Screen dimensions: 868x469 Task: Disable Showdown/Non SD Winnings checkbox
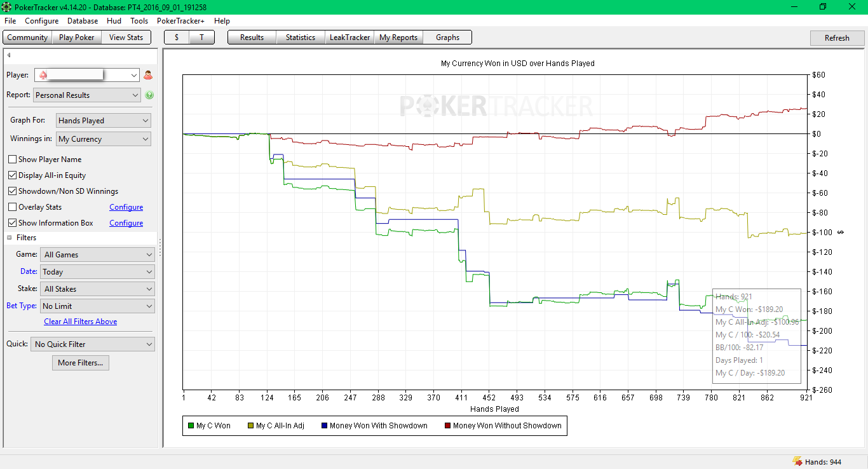pyautogui.click(x=13, y=191)
